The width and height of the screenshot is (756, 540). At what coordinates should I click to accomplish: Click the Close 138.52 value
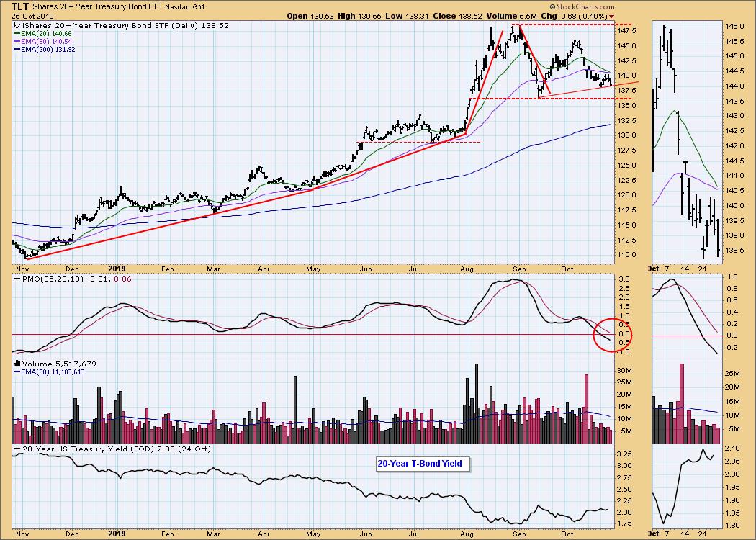(457, 16)
